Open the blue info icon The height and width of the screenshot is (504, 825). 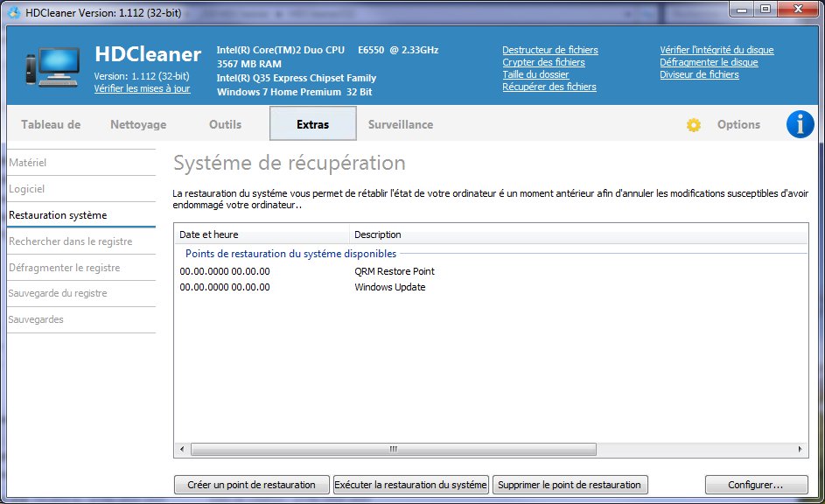pos(800,124)
